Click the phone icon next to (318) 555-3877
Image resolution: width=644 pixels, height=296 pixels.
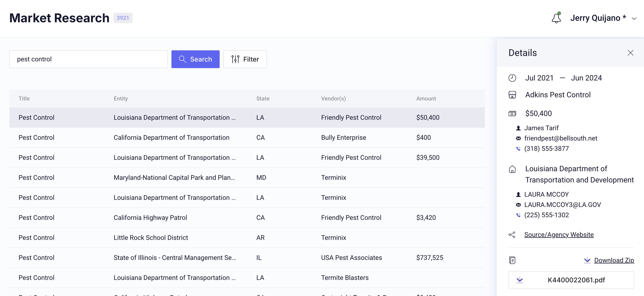point(518,149)
